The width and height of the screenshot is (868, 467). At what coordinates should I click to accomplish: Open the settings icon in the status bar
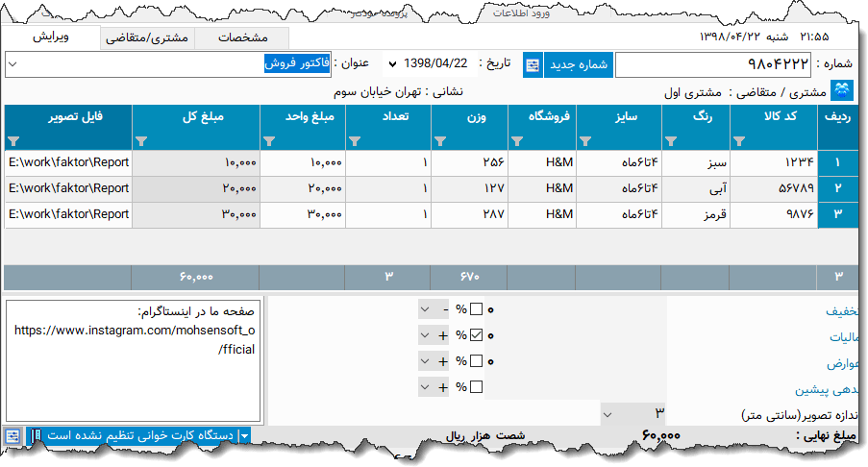click(12, 436)
